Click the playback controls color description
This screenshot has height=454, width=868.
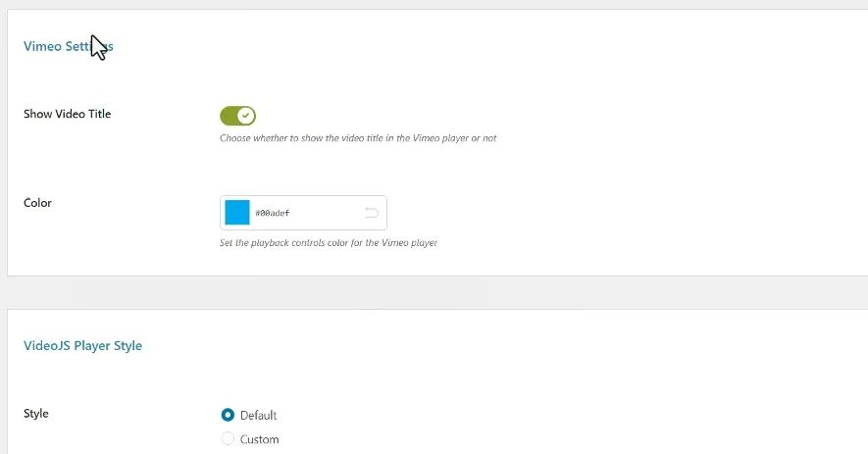pyautogui.click(x=329, y=242)
